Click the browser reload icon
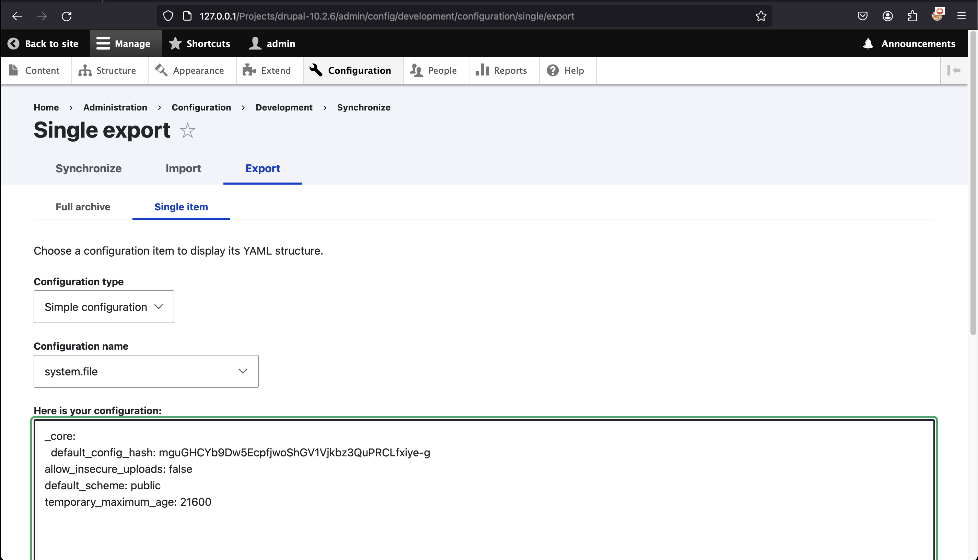The width and height of the screenshot is (978, 560). pyautogui.click(x=67, y=16)
